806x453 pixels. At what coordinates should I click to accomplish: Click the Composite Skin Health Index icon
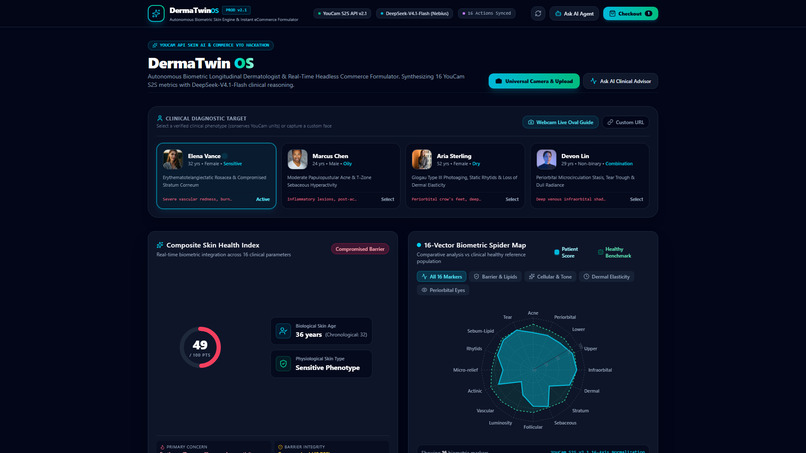pyautogui.click(x=160, y=245)
